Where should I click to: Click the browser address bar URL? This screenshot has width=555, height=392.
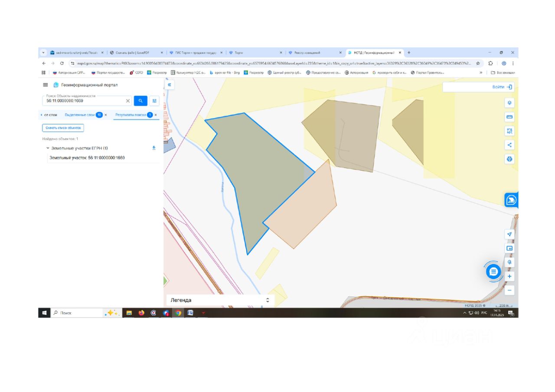pos(274,63)
